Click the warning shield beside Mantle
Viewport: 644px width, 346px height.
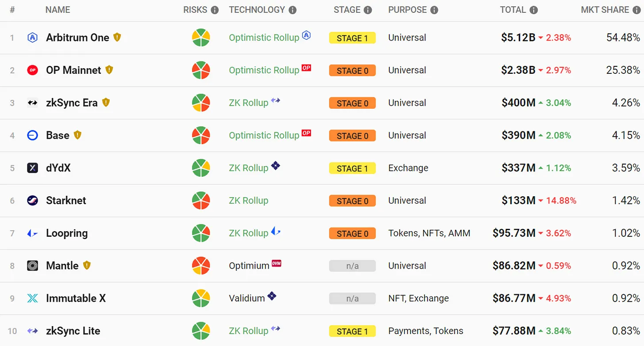[x=87, y=265]
